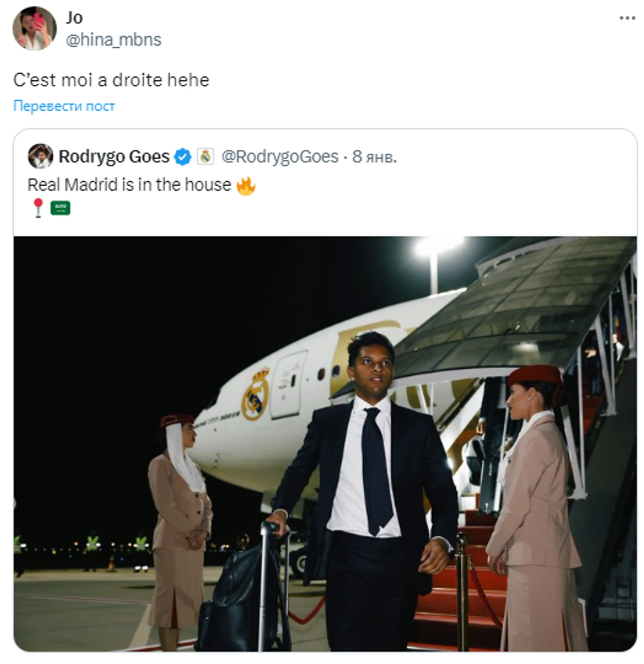Click 'Перевести пост' to translate the post

click(x=64, y=106)
